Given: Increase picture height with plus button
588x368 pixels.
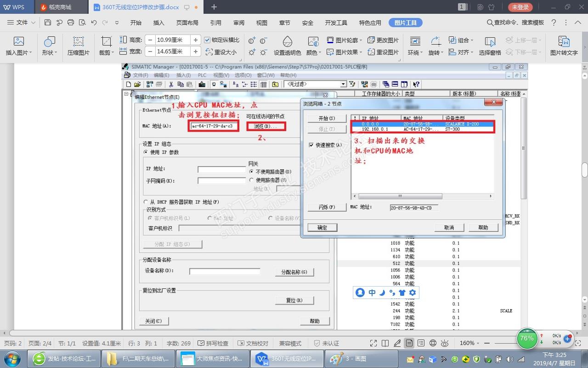Looking at the screenshot, I should pos(196,40).
